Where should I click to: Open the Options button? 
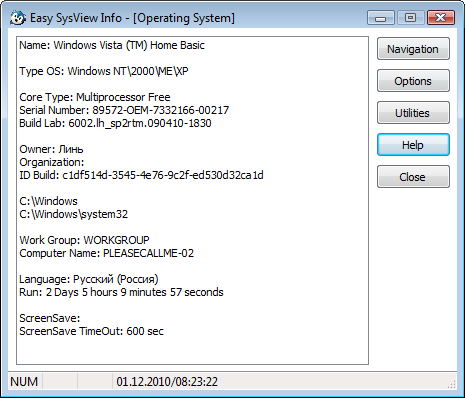click(x=413, y=81)
